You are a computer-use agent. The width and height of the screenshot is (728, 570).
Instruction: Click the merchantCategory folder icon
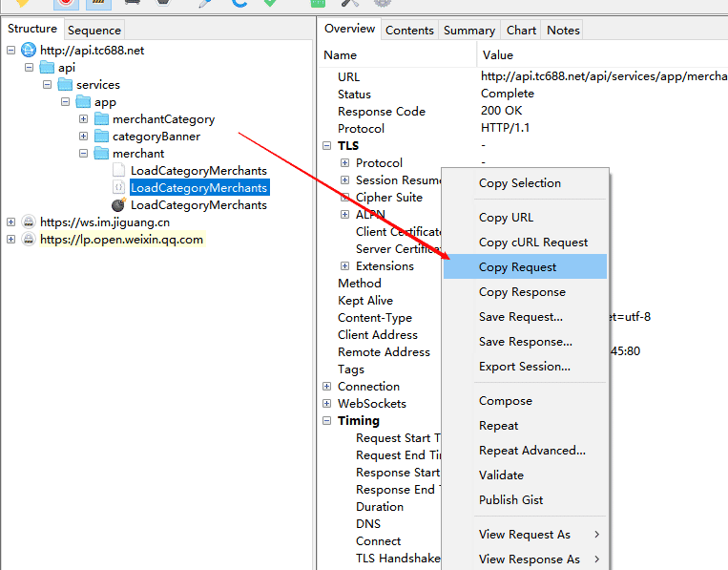100,119
